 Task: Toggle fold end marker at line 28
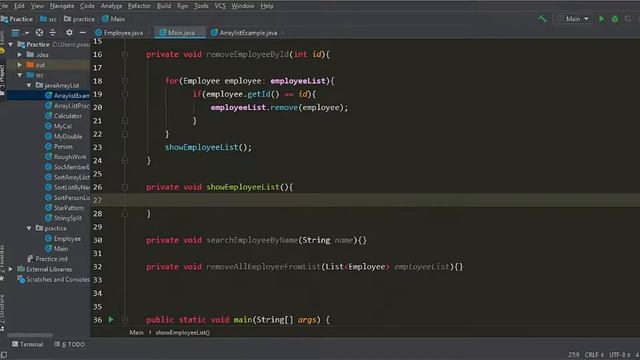click(125, 214)
